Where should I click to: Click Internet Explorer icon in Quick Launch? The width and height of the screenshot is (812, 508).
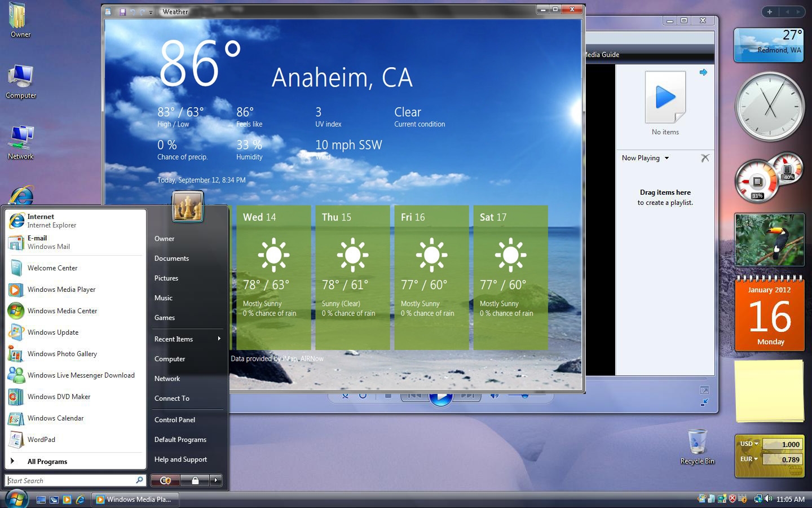(80, 500)
